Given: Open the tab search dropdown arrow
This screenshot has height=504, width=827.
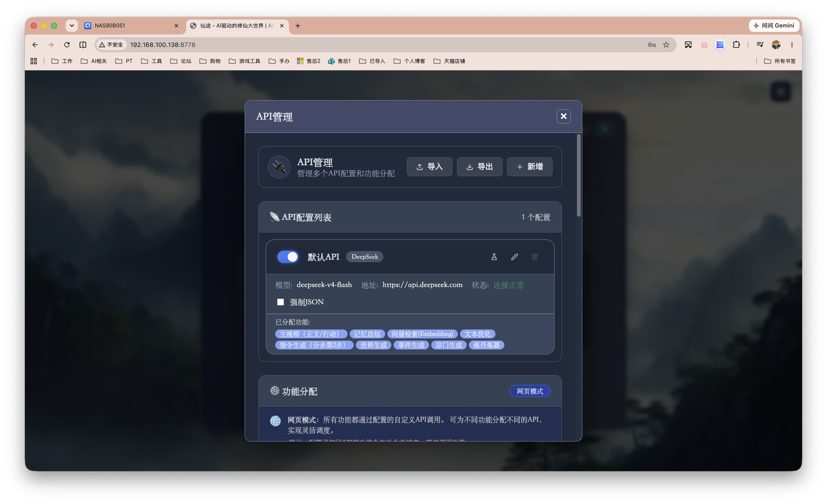Looking at the screenshot, I should 71,26.
